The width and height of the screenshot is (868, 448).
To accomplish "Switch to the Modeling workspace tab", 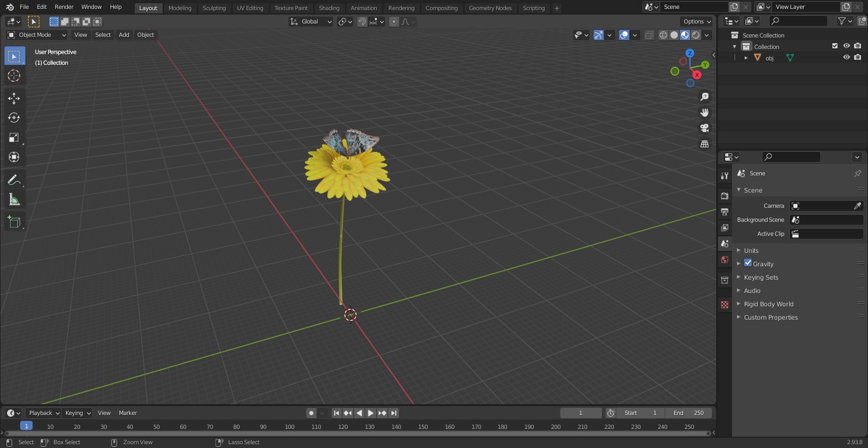I will coord(180,8).
